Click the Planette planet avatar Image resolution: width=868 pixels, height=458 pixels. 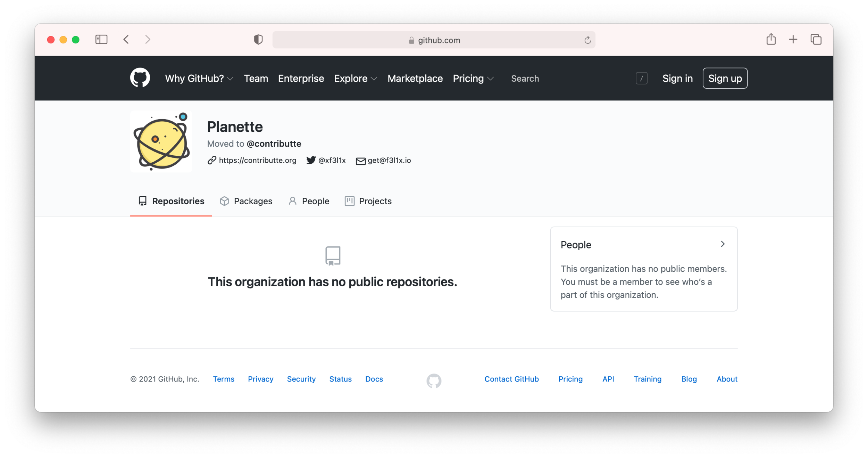(161, 141)
